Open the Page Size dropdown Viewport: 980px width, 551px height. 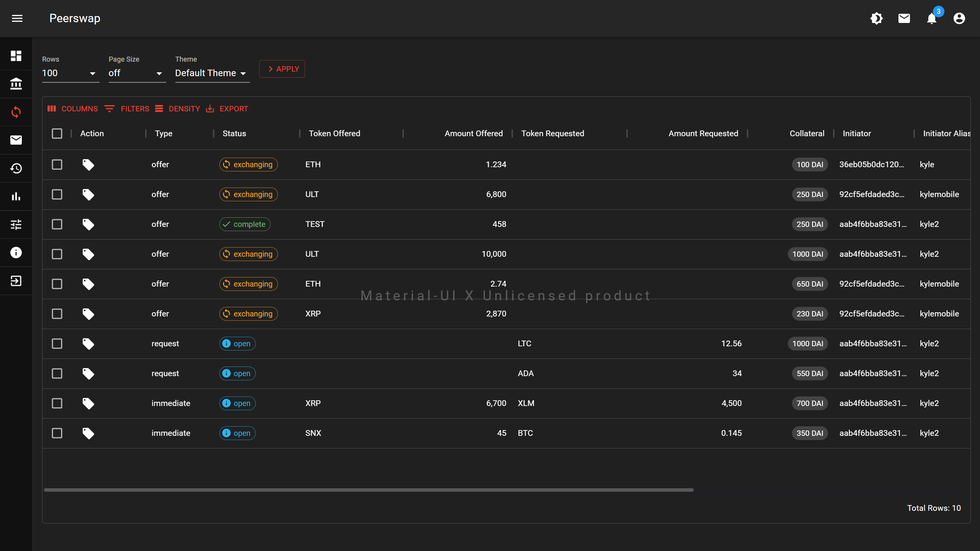coord(137,73)
